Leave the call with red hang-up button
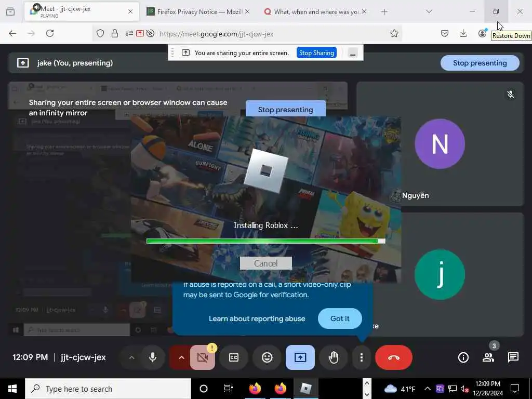The width and height of the screenshot is (532, 399). tap(394, 357)
